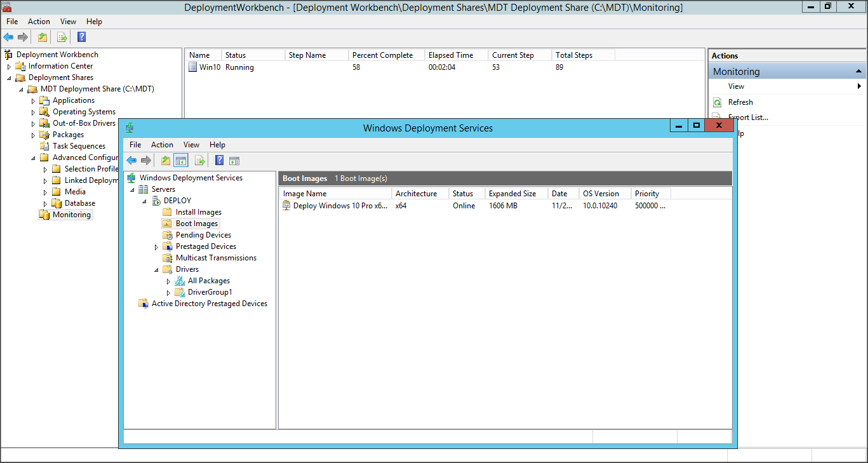Toggle Show/Hide Action Pane icon in WDS toolbar

coord(234,161)
